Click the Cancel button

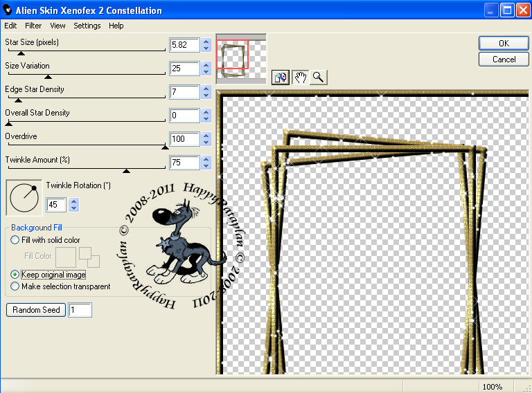[x=504, y=60]
